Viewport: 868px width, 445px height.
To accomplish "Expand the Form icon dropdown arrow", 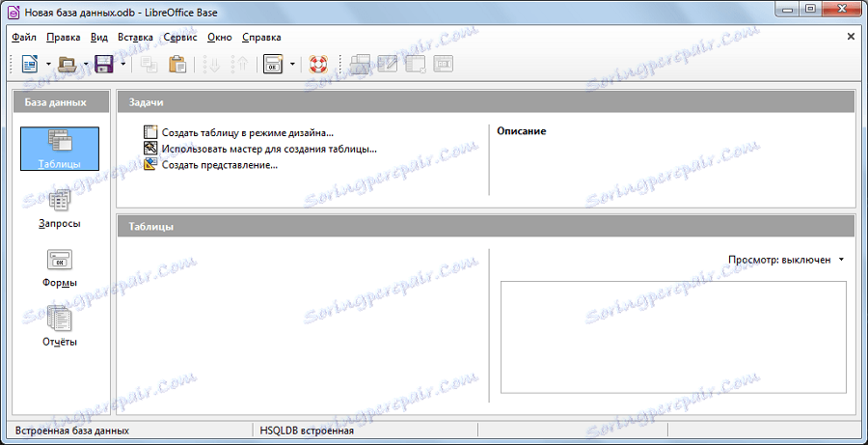I will click(292, 65).
